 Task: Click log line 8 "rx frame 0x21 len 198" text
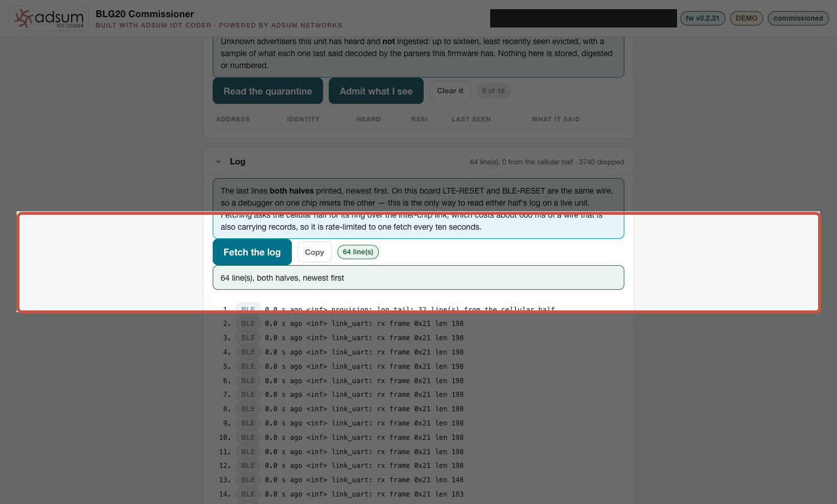point(420,409)
